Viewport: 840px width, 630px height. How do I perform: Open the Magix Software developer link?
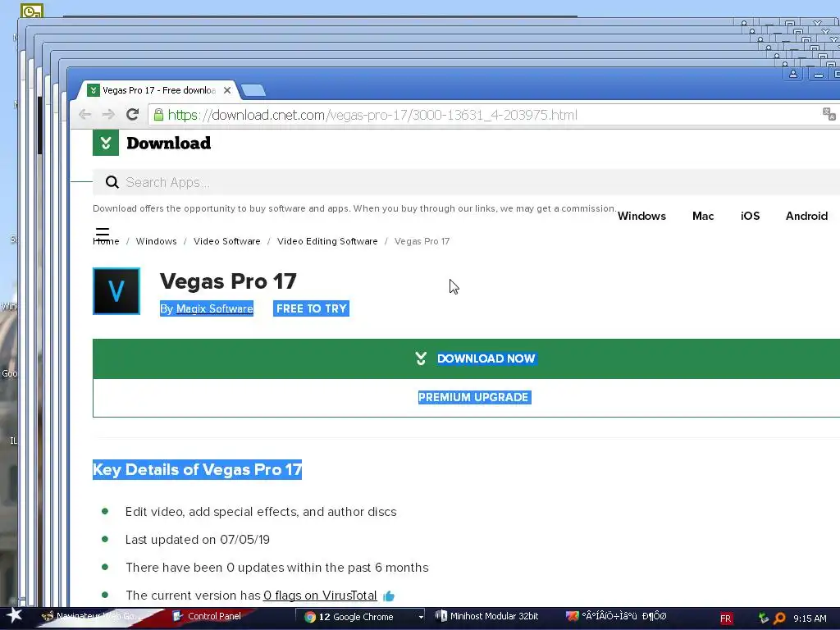point(214,308)
